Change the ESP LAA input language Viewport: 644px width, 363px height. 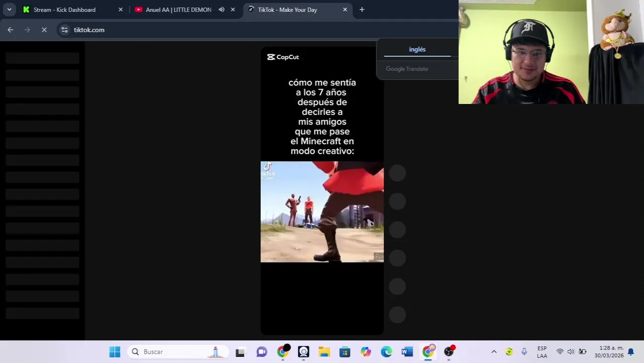542,352
